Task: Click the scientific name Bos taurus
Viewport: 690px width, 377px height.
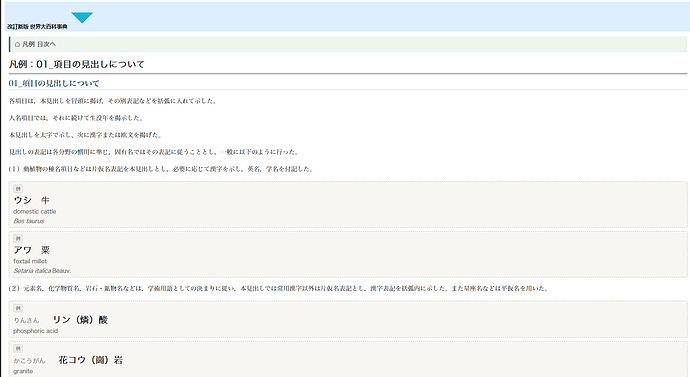Action: (29, 221)
